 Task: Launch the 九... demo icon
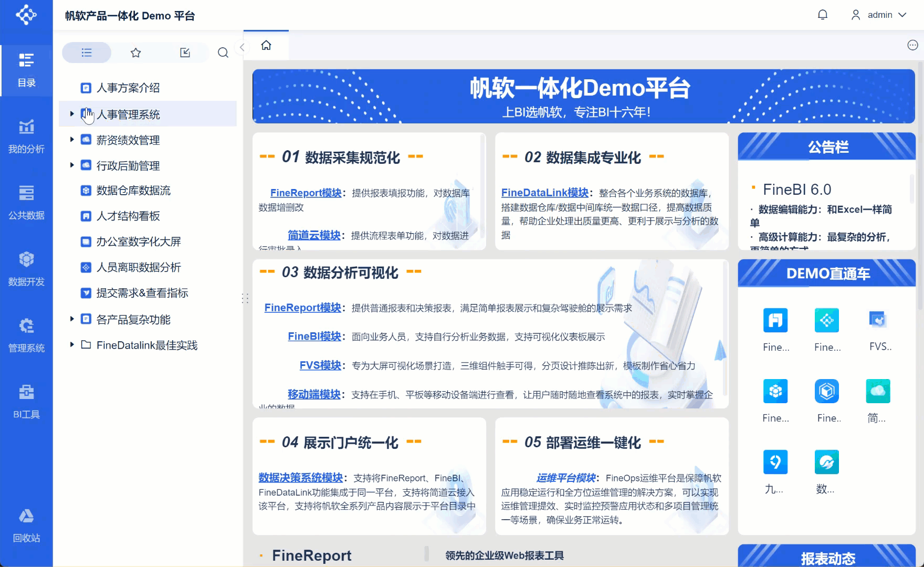[x=775, y=462]
